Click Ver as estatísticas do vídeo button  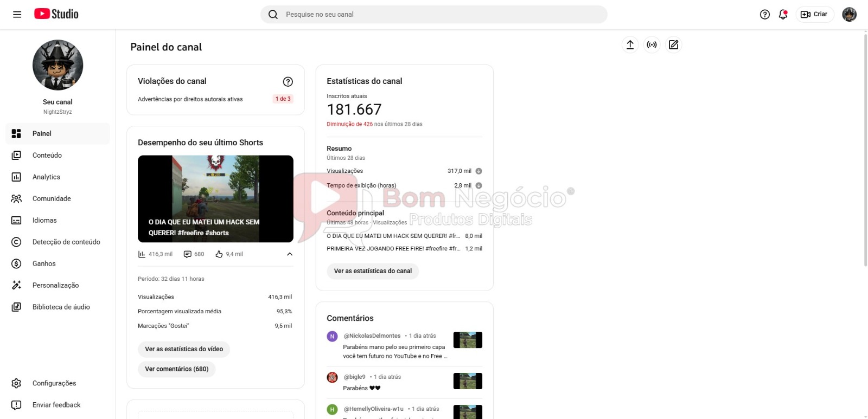(x=184, y=349)
